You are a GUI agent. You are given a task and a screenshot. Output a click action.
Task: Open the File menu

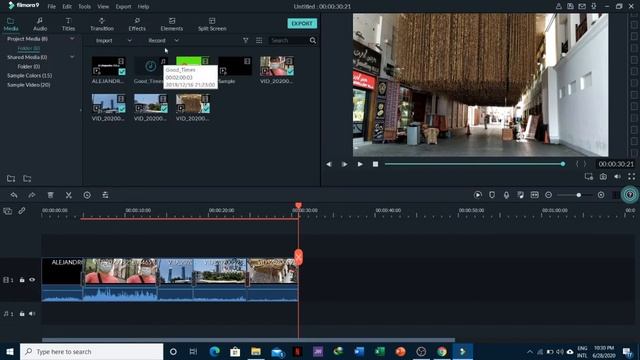tap(51, 7)
